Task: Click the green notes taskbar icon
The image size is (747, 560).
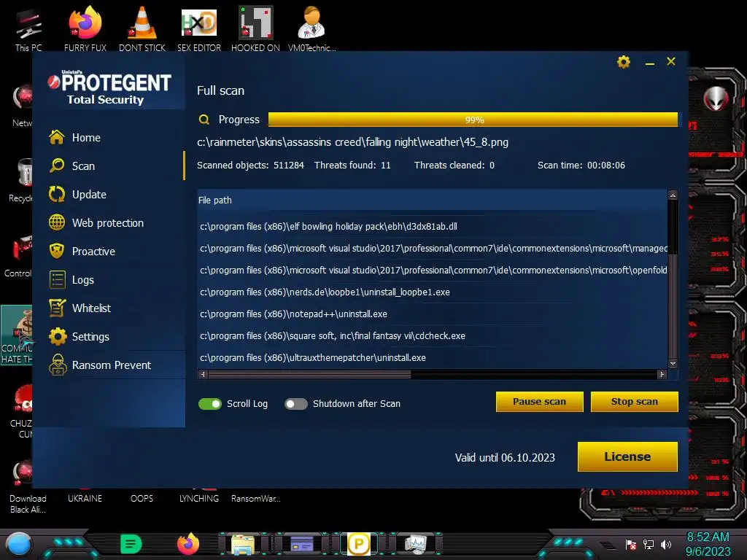Action: coord(131,544)
